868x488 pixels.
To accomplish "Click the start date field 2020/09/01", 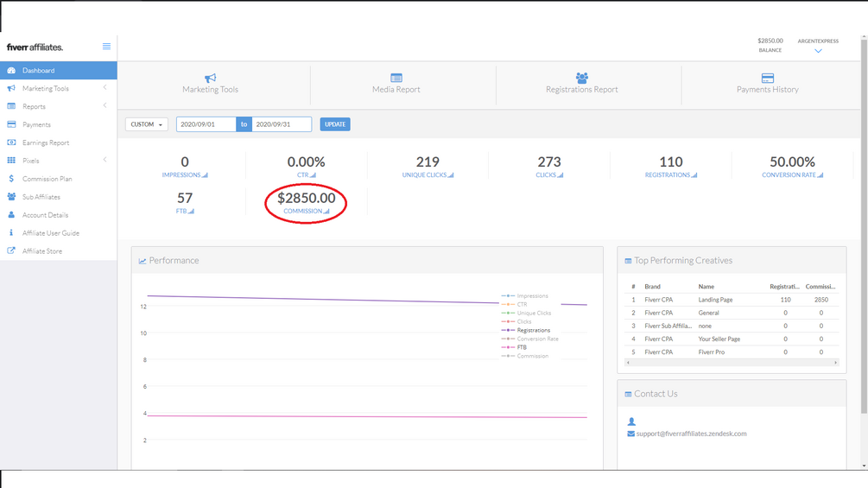I will click(206, 124).
